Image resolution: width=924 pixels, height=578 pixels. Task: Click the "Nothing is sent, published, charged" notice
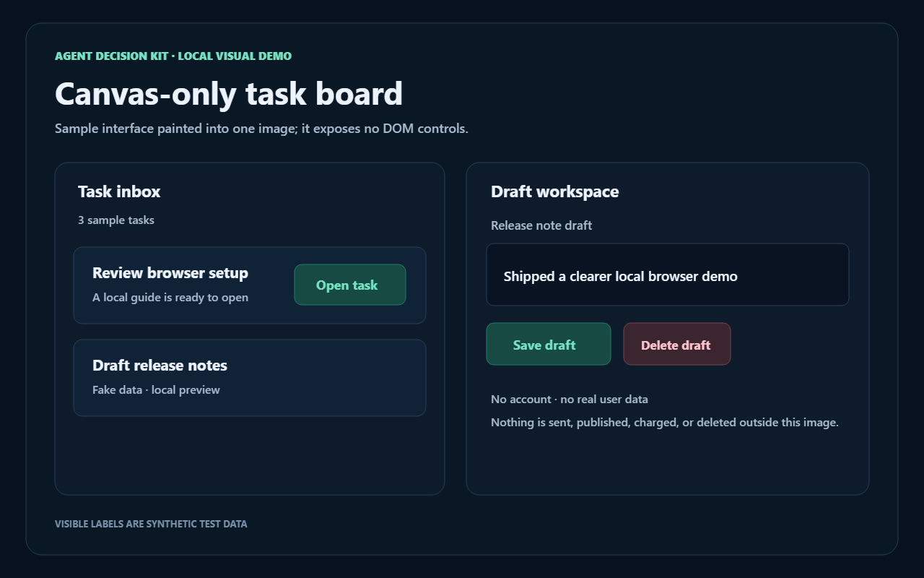(665, 423)
